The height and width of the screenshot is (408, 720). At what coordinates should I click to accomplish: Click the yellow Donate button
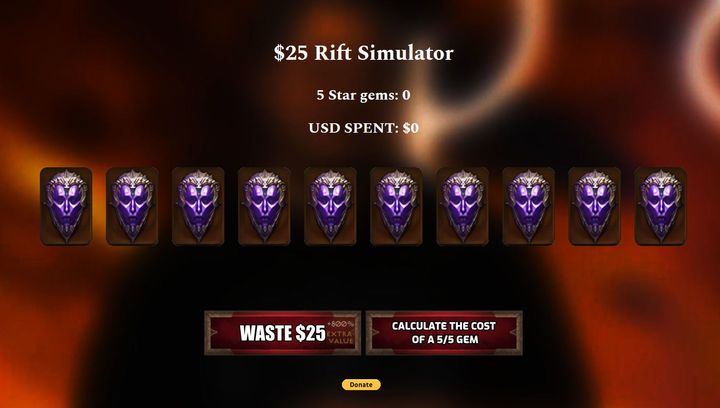(361, 385)
